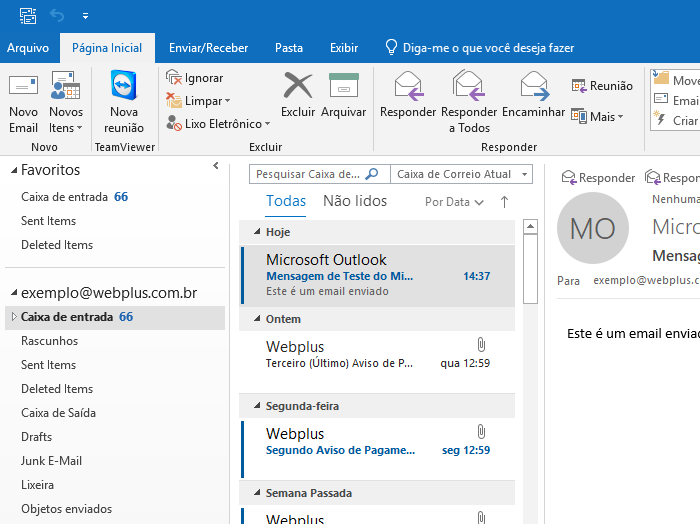Collapse the Hoje message group
This screenshot has height=524, width=700.
coord(257,232)
